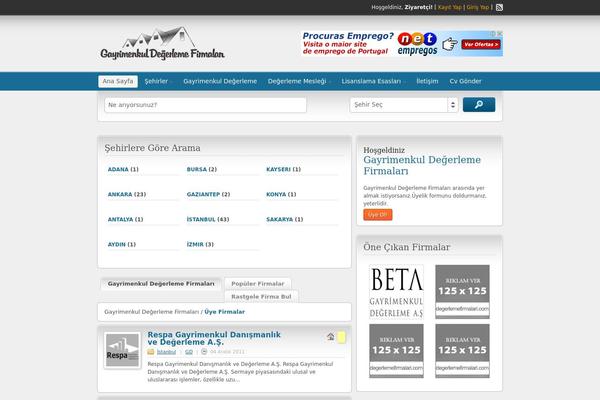
Task: Open the İletişim page
Action: (x=427, y=81)
